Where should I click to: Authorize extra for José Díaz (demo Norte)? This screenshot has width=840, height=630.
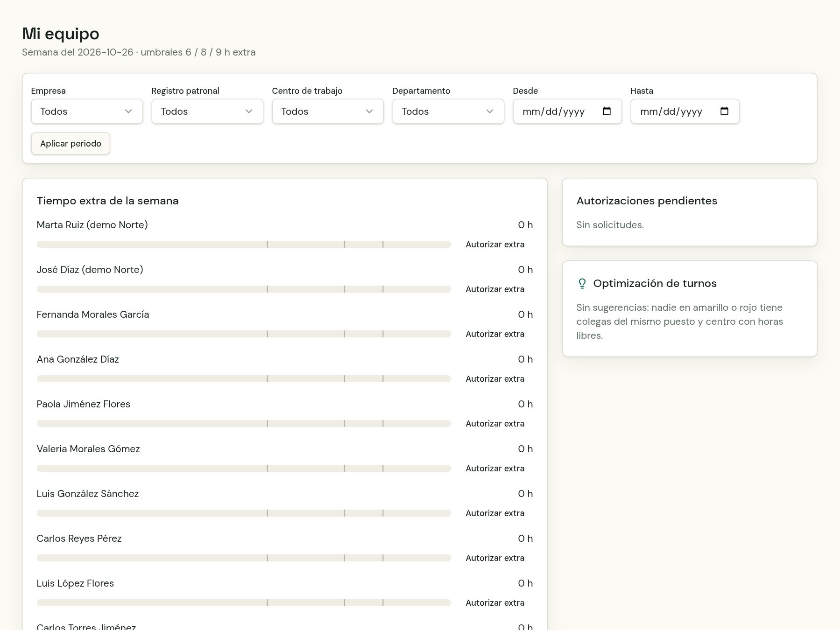coord(495,289)
